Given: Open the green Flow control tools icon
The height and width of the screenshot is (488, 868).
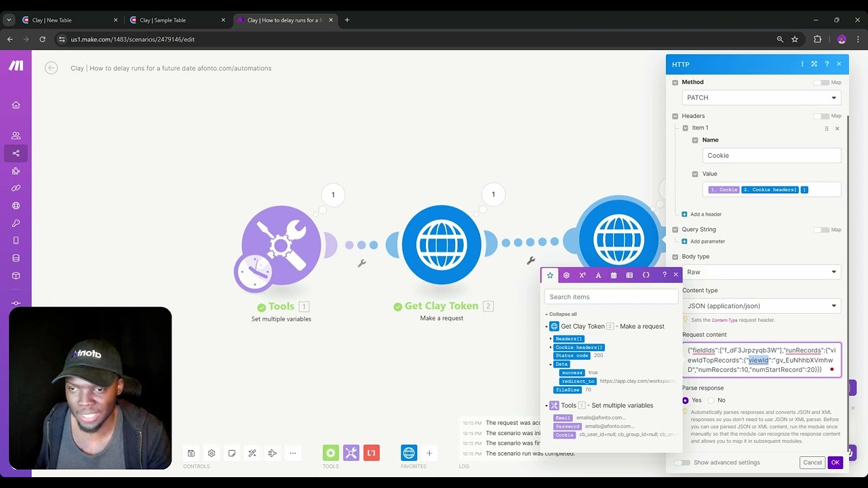Looking at the screenshot, I should pos(330,453).
